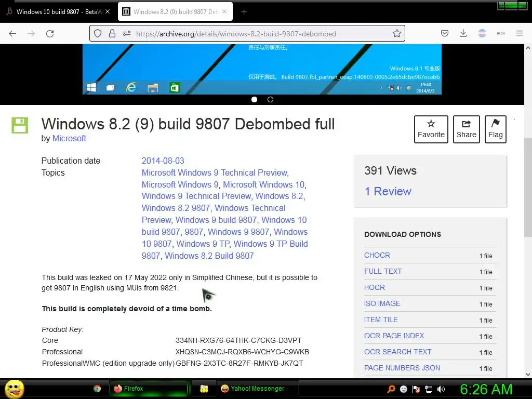Click the scrollbar down arrow
This screenshot has width=532, height=399.
click(x=528, y=375)
